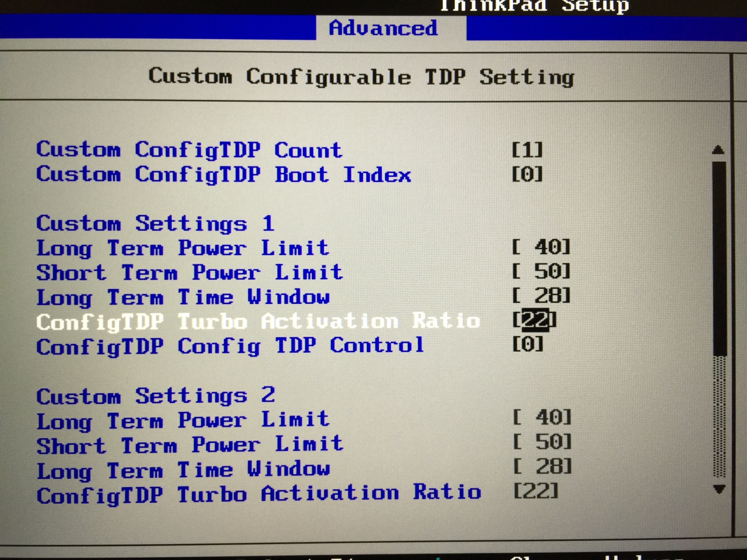Click Custom ConfigTDP Boot Index label

point(224,175)
